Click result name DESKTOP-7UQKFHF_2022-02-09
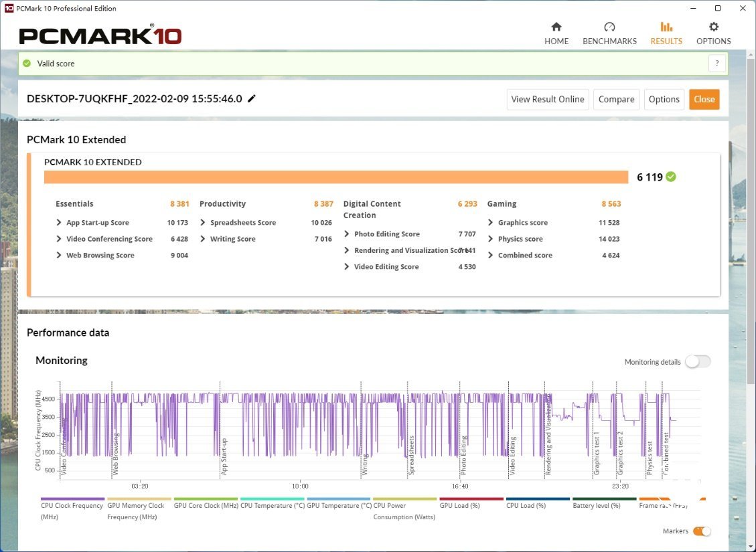 (135, 99)
